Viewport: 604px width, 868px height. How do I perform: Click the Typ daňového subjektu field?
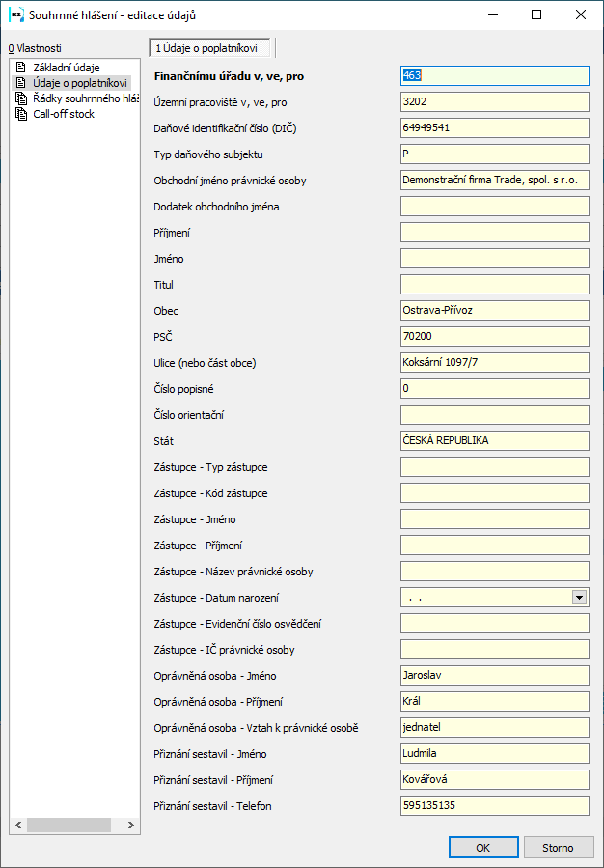[x=494, y=154]
